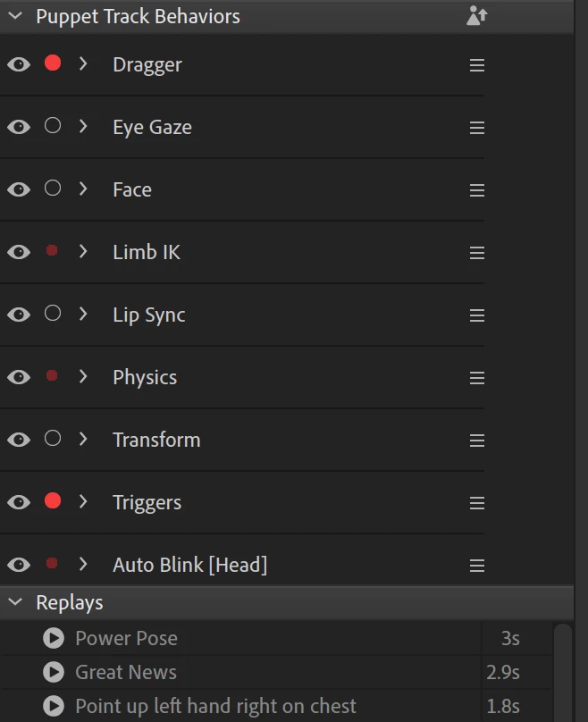Select the Point up left hand replay
The height and width of the screenshot is (722, 588).
[x=215, y=706]
